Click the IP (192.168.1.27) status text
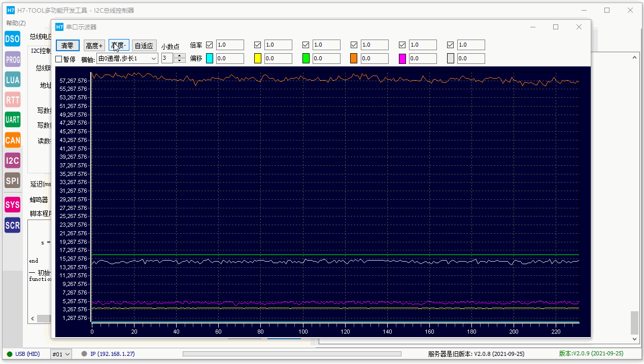 click(x=113, y=354)
